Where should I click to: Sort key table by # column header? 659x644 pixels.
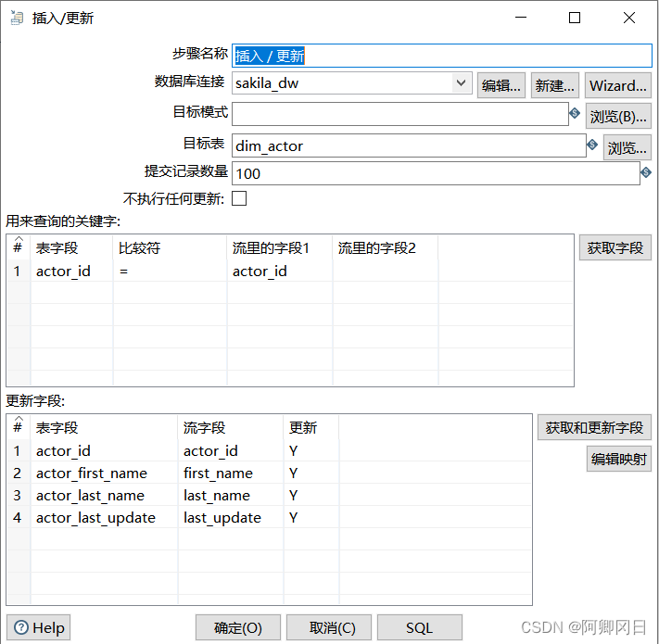pyautogui.click(x=18, y=247)
